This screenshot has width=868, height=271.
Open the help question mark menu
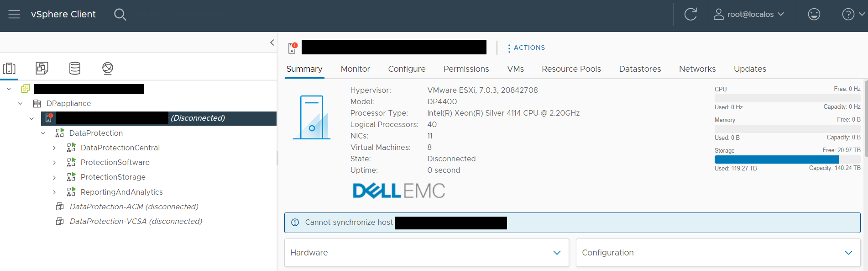pos(853,14)
